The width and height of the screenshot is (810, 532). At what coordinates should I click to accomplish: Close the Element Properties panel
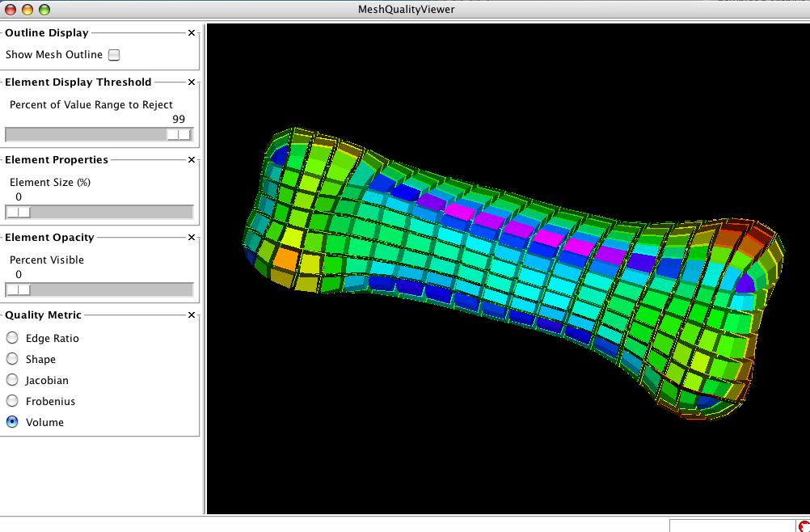(191, 159)
